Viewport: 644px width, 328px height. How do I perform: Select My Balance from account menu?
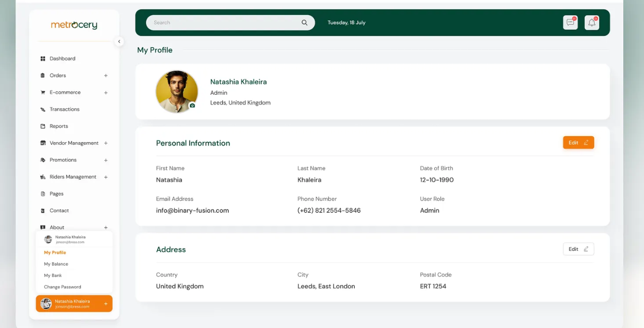[56, 264]
